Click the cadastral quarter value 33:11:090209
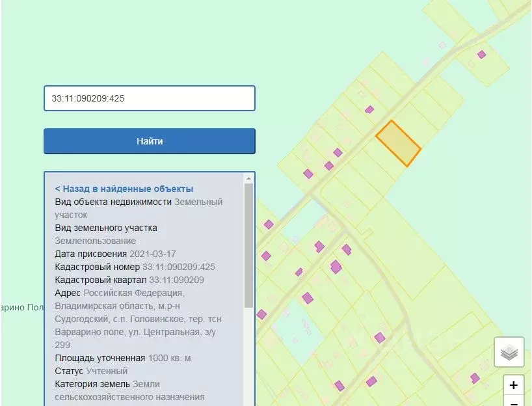 (x=176, y=280)
